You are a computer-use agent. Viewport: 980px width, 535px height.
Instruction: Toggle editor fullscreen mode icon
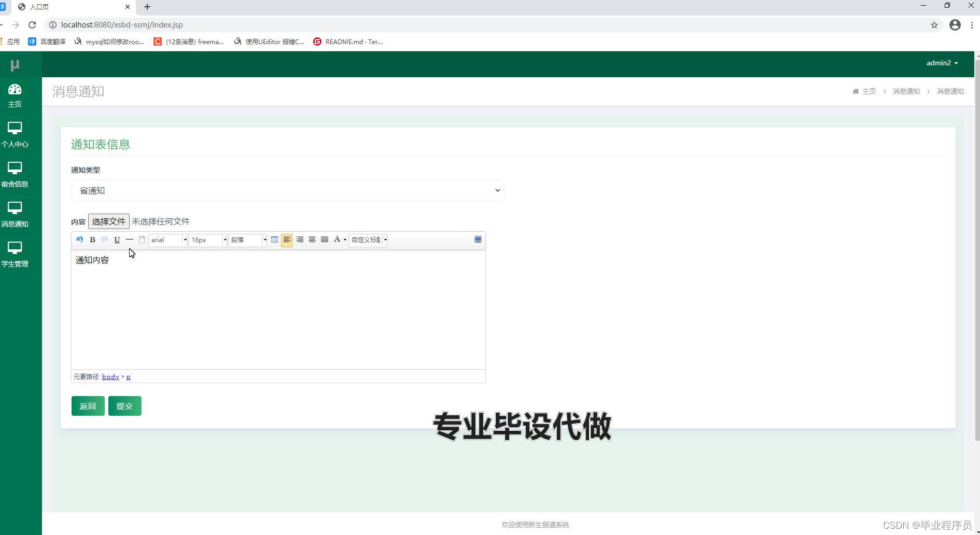pos(478,240)
